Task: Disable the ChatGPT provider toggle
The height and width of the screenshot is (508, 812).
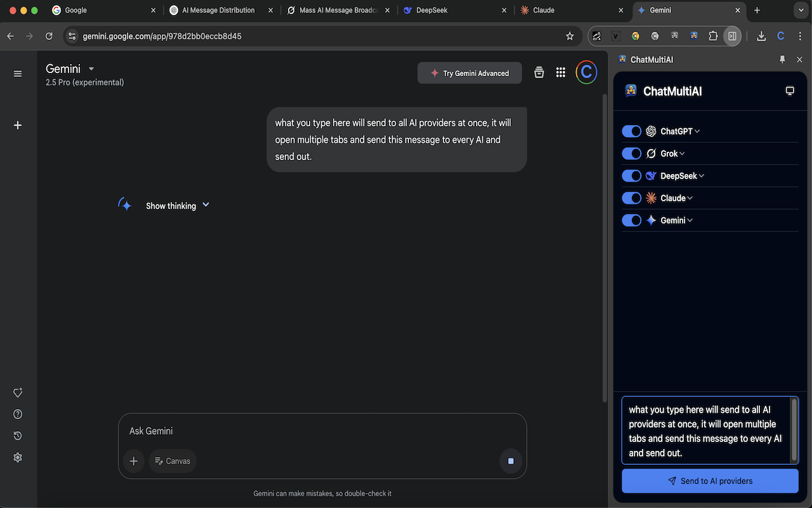Action: [x=631, y=131]
